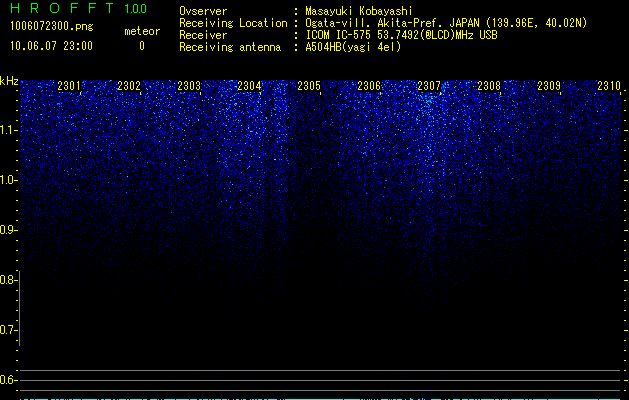The height and width of the screenshot is (400, 629).
Task: Click the meteor count label
Action: [x=142, y=31]
